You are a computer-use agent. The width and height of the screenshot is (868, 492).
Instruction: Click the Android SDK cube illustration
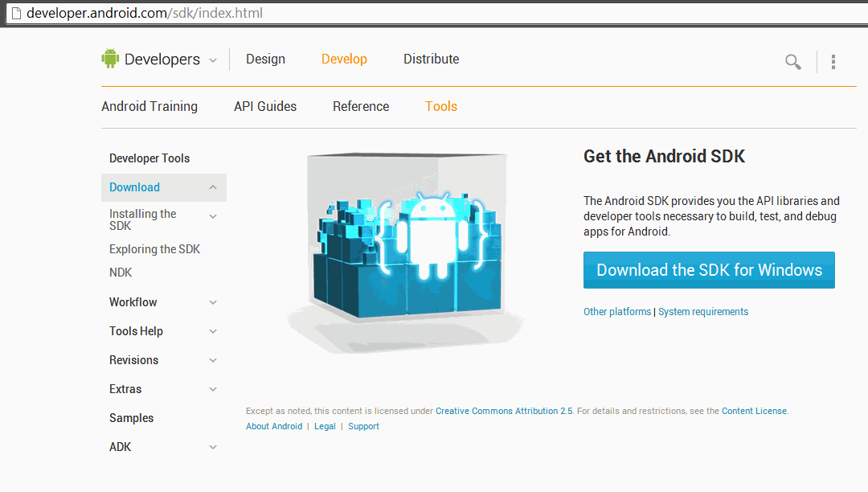click(x=407, y=241)
